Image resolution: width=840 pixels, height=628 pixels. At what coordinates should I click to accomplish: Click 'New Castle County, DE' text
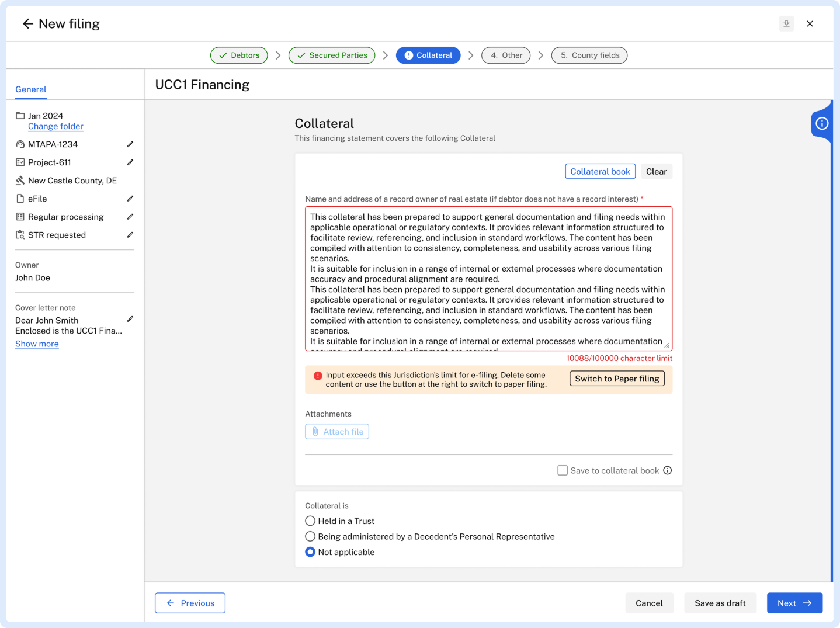coord(72,181)
